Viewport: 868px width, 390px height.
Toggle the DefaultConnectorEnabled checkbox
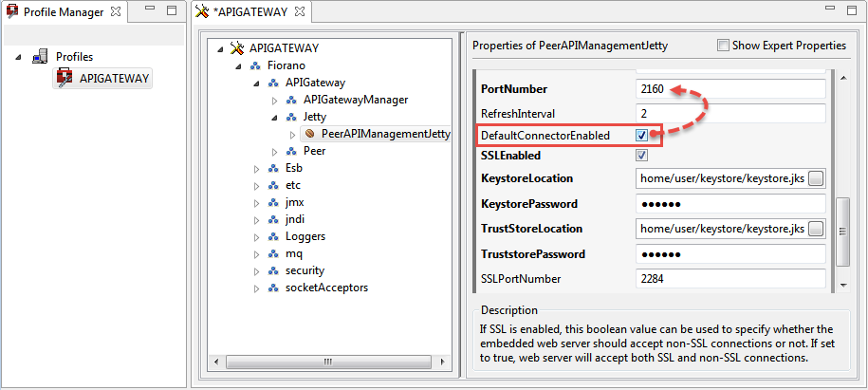642,137
